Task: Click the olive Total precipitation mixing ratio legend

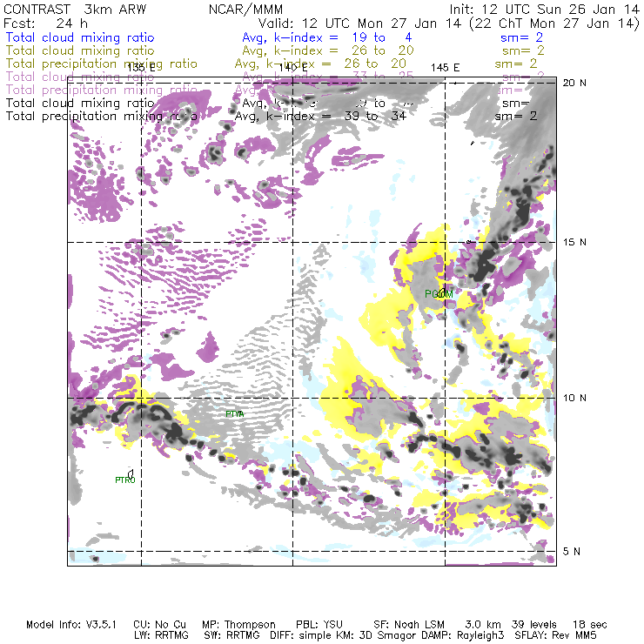Action: coord(102,64)
